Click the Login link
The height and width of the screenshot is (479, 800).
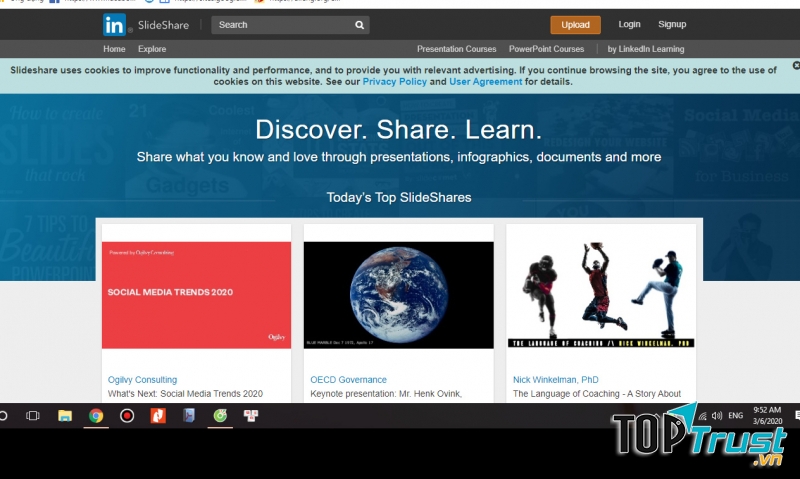(629, 24)
